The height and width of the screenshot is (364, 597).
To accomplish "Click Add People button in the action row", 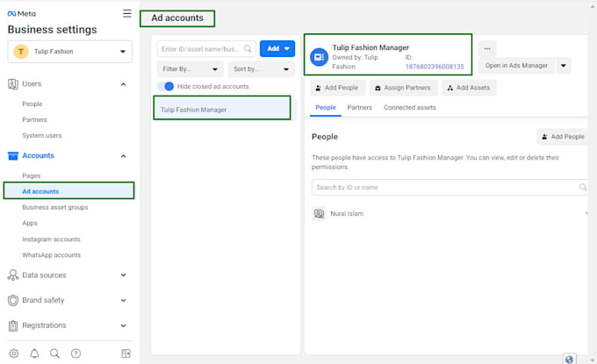I will coord(337,88).
